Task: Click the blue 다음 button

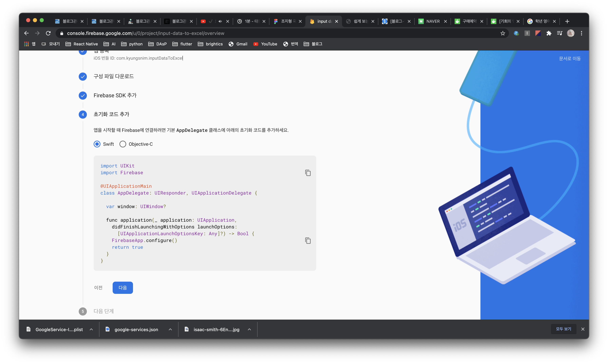Action: click(x=122, y=288)
